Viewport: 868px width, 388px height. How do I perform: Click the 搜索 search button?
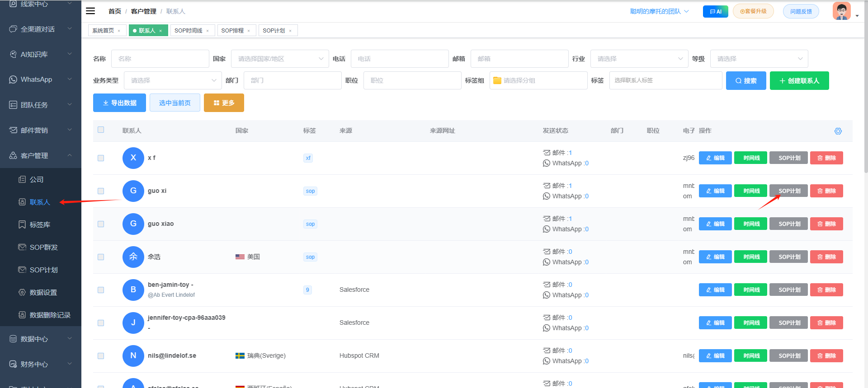[x=746, y=80]
